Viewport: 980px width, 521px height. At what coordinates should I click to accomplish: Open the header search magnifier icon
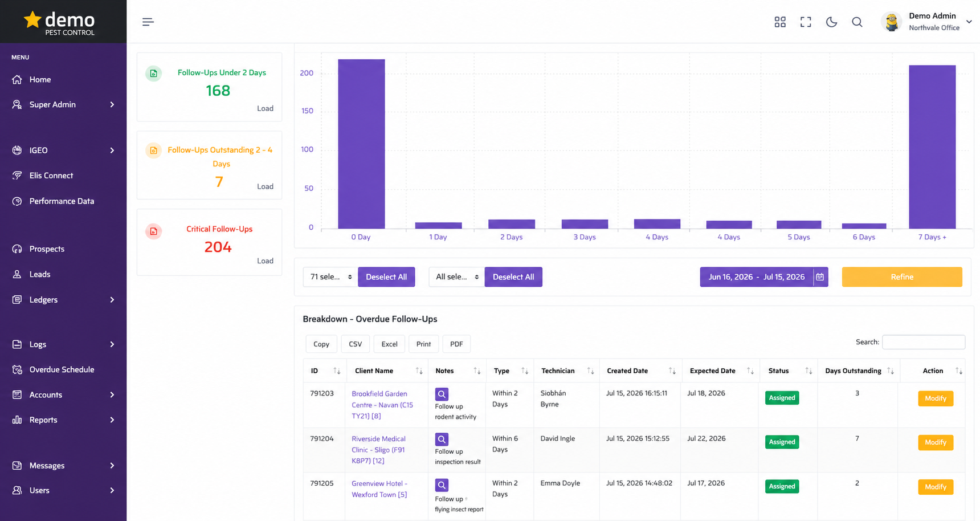tap(857, 22)
